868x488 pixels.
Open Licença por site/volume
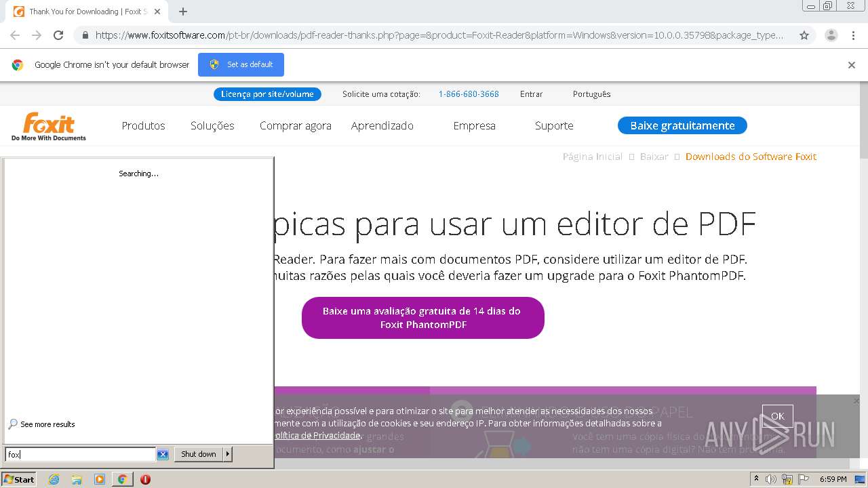pos(267,94)
